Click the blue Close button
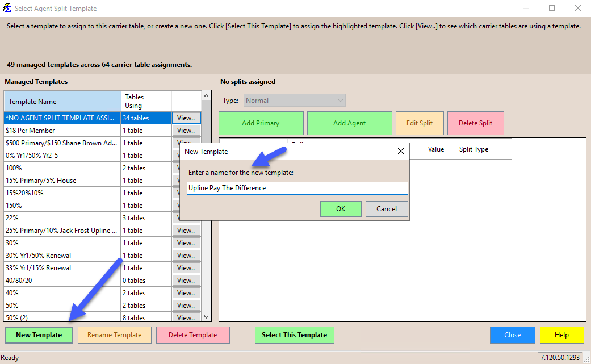This screenshot has width=591, height=364. (x=512, y=335)
